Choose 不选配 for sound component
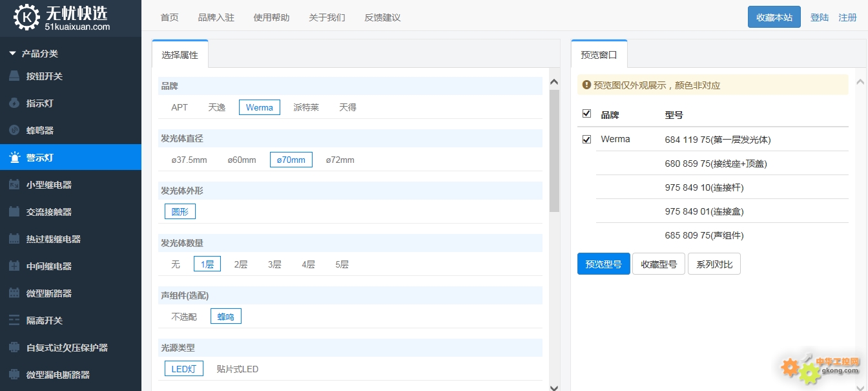 (184, 317)
